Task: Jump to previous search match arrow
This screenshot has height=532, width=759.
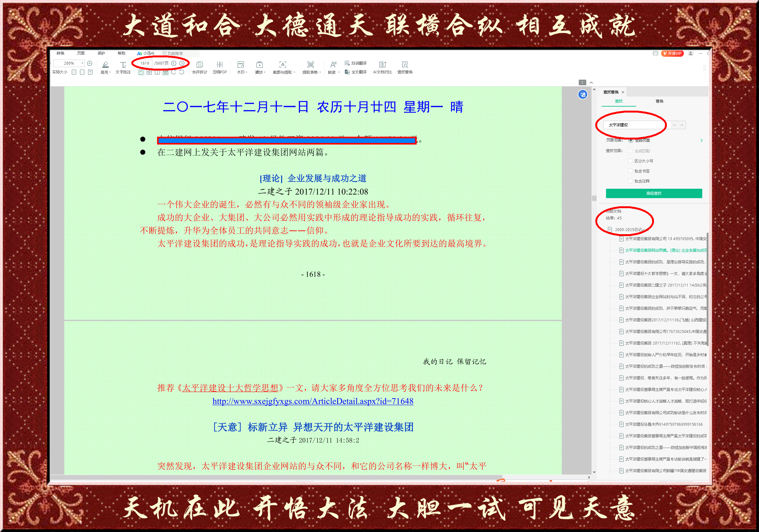Action: pos(682,125)
